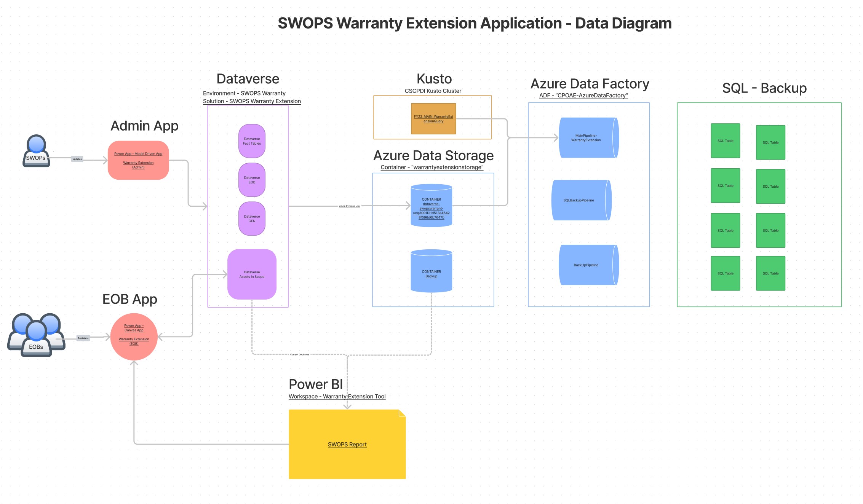Image resolution: width=863 pixels, height=504 pixels.
Task: Click the Dataverse heading
Action: click(248, 79)
